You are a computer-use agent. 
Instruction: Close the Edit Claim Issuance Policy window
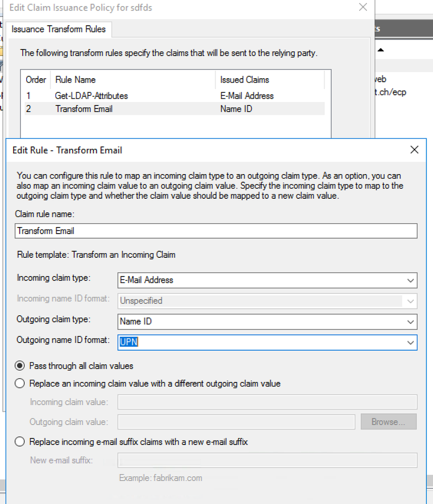[x=363, y=8]
